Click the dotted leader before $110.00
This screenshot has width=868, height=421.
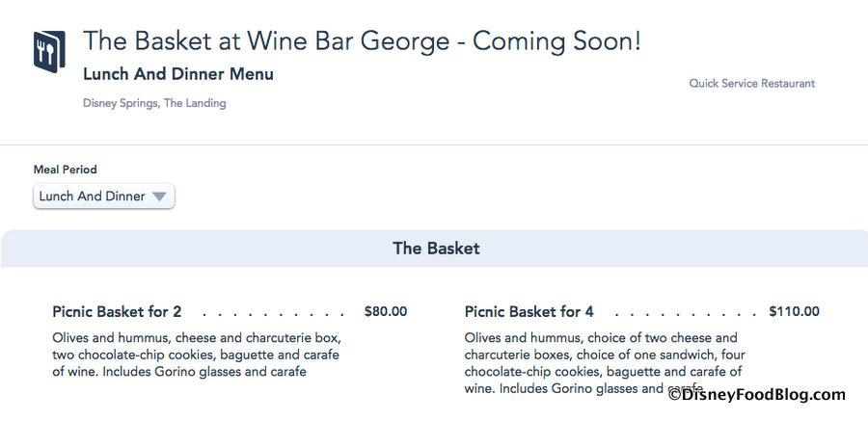(x=683, y=313)
